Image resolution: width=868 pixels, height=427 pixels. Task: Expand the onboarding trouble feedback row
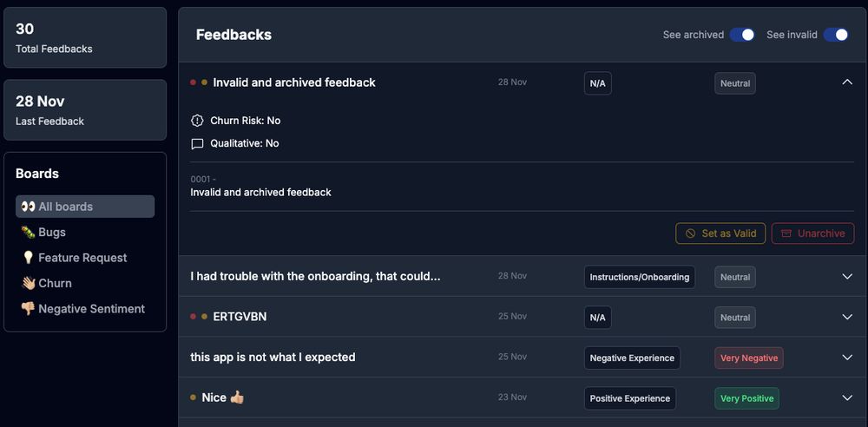coord(847,276)
